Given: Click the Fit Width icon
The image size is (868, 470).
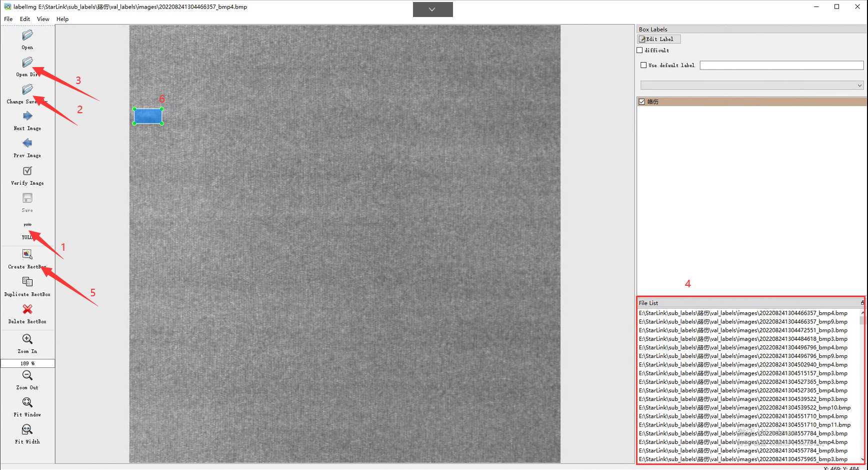Looking at the screenshot, I should pos(27,429).
